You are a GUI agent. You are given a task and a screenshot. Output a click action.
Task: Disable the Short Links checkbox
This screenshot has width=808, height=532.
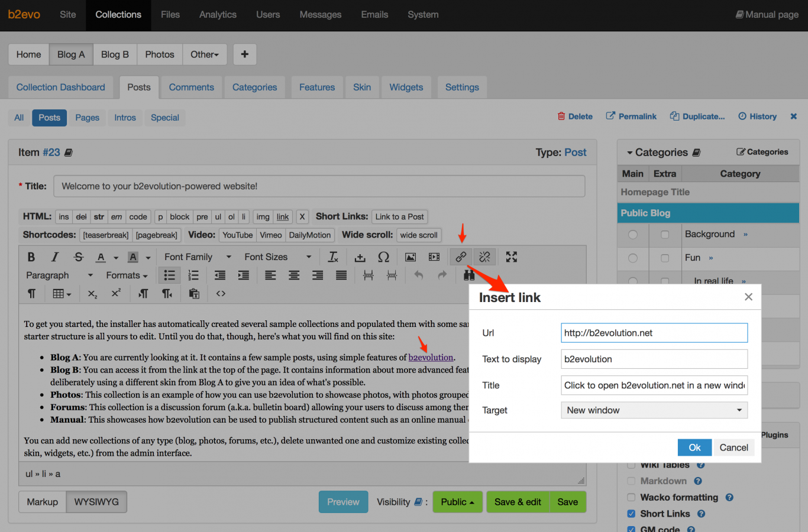pos(631,513)
